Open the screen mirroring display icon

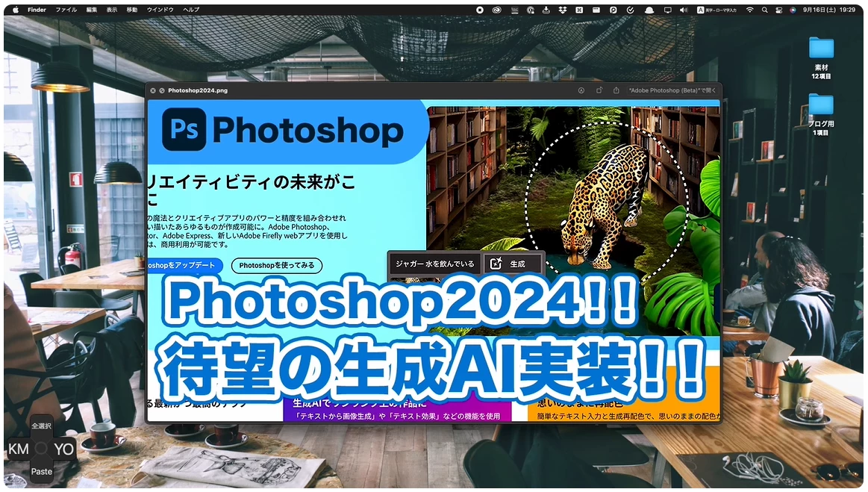pyautogui.click(x=668, y=10)
